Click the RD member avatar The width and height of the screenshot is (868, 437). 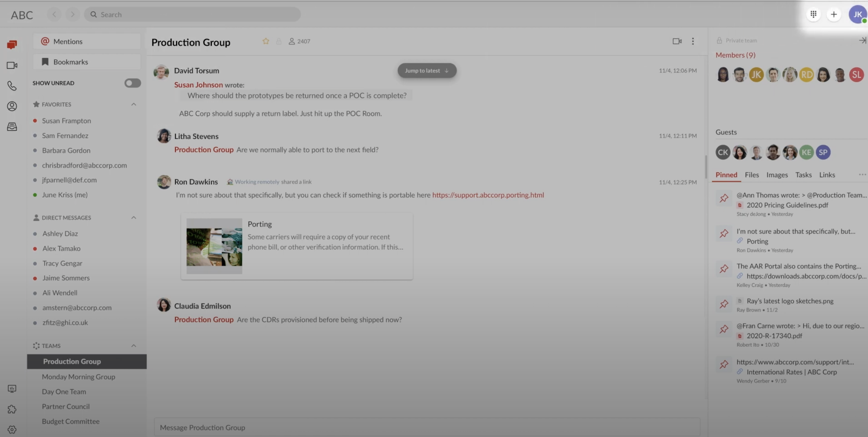click(x=806, y=75)
